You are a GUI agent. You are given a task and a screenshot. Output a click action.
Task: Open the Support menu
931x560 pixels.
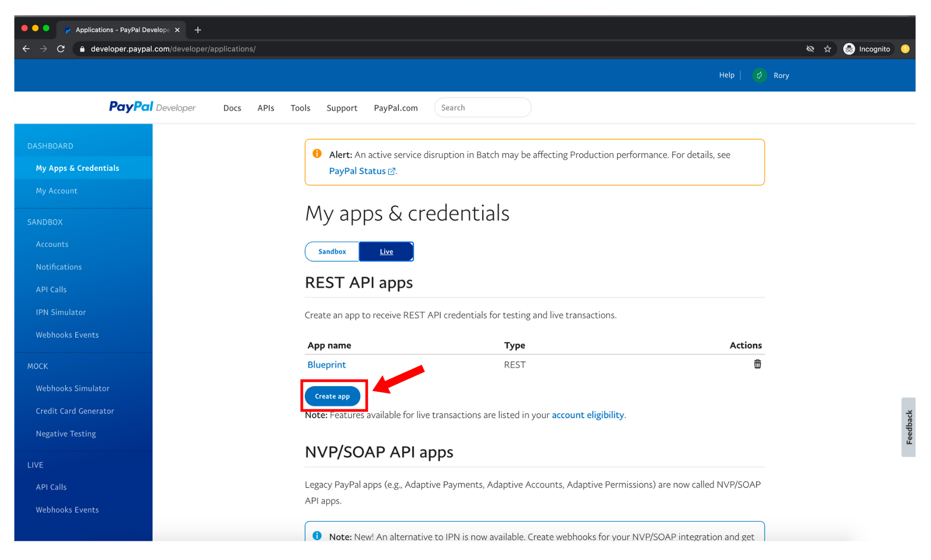tap(342, 108)
